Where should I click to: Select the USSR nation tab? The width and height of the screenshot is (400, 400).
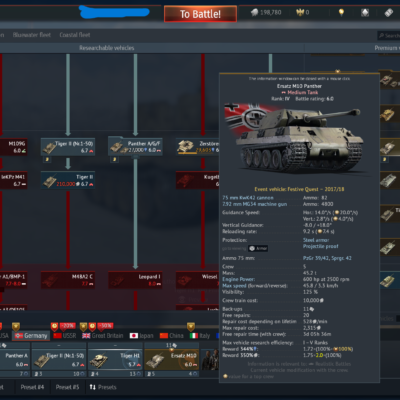click(x=65, y=336)
